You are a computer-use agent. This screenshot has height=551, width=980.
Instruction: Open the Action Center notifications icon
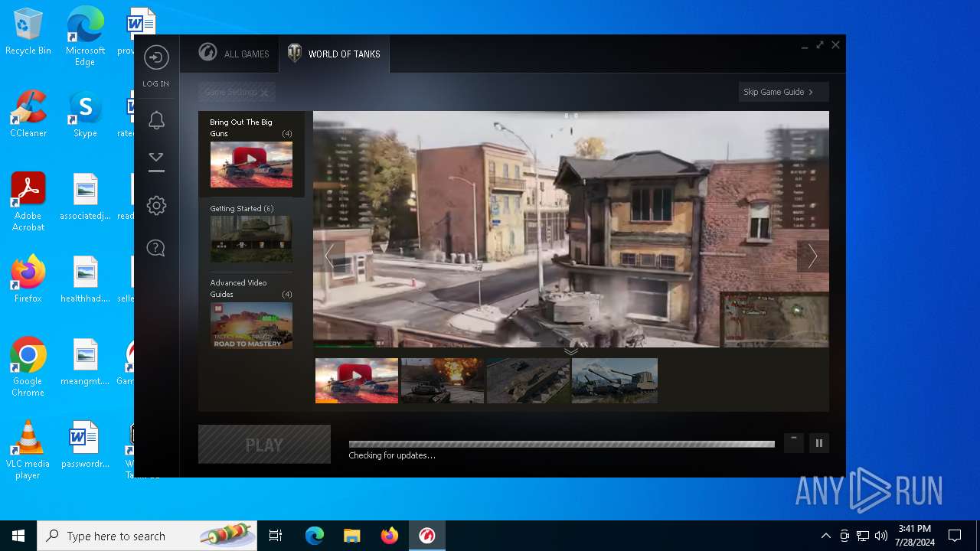955,536
